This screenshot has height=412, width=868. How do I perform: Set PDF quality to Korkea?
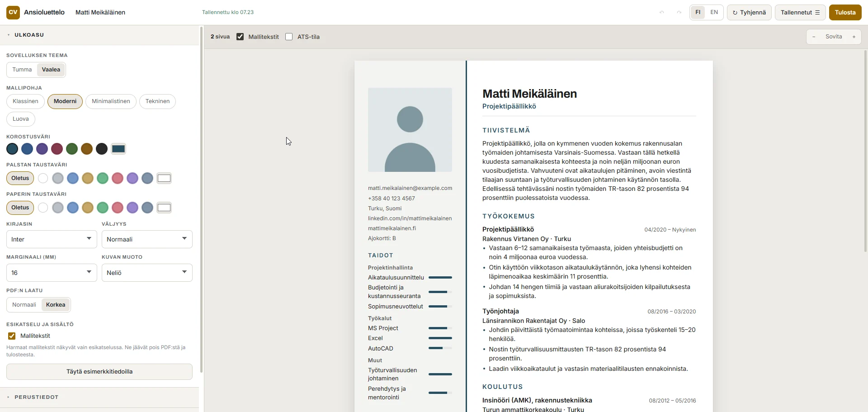point(56,305)
